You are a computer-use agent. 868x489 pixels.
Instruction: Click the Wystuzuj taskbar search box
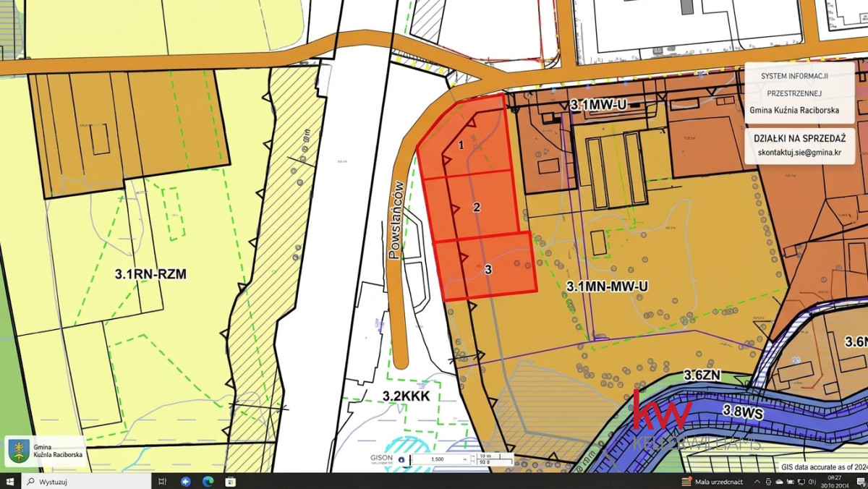85,481
